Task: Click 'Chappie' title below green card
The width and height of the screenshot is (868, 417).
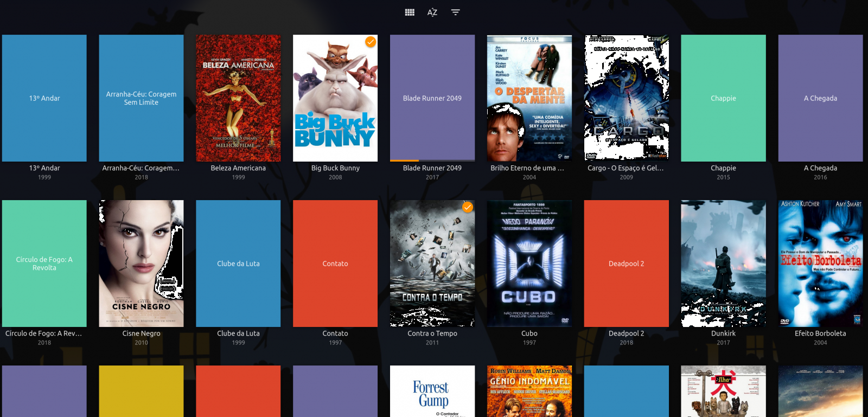Action: tap(723, 168)
